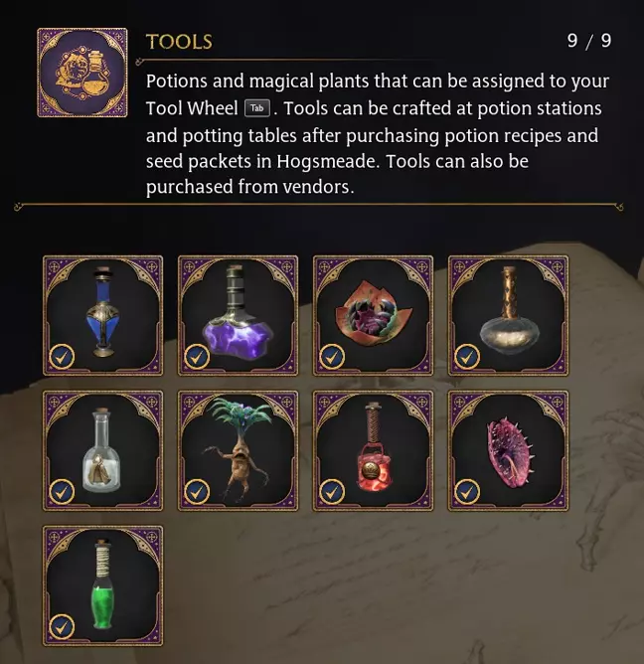Select the golden-necked Maxima Potion flask
Viewport: 644px width, 664px height.
[508, 315]
